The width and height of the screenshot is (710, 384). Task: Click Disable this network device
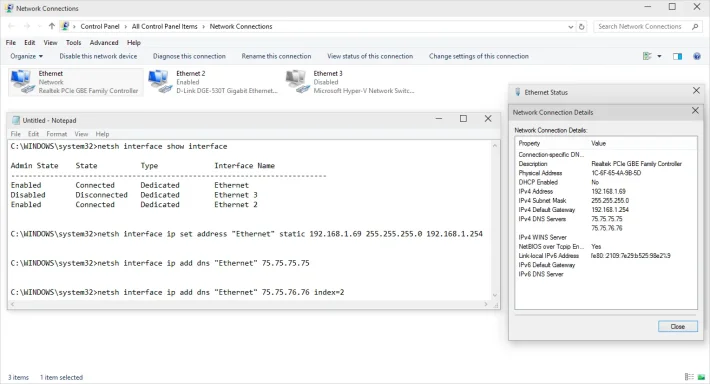pos(98,56)
